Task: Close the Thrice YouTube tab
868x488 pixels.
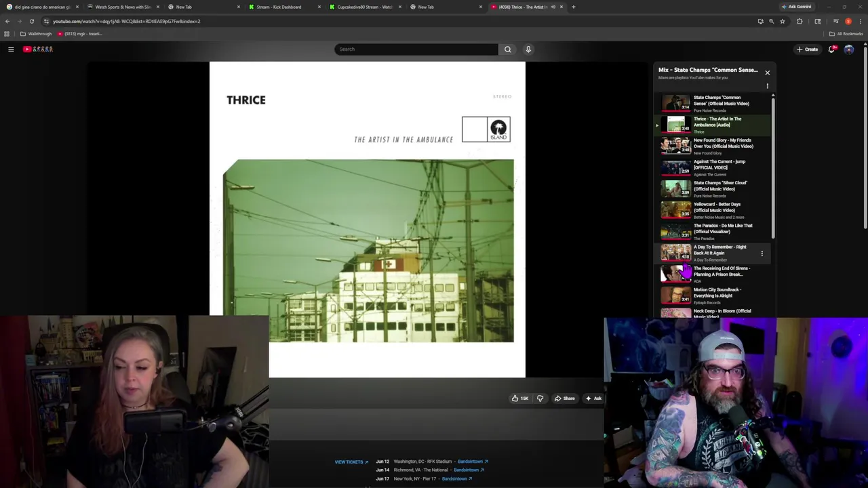Action: pos(561,7)
